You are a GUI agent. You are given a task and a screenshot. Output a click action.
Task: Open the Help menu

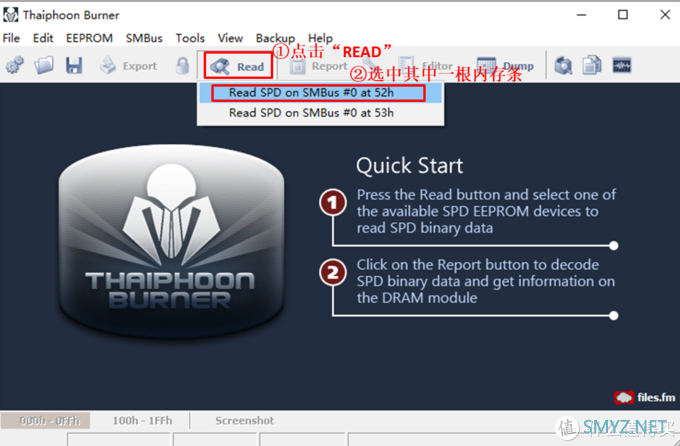(320, 38)
